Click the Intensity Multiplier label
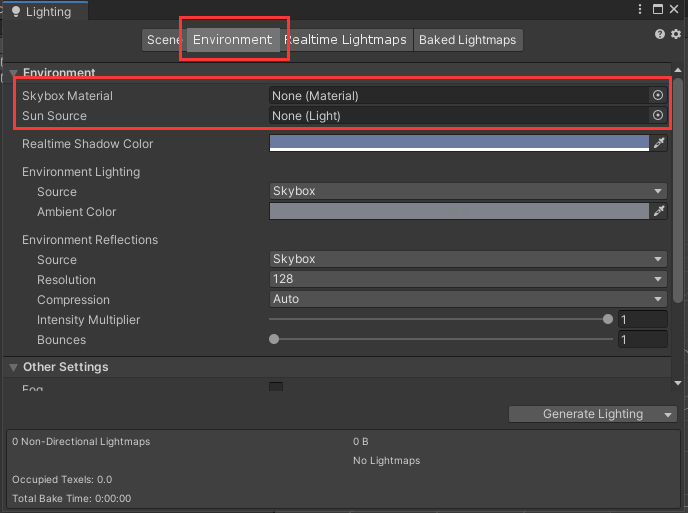688x513 pixels. tap(89, 320)
